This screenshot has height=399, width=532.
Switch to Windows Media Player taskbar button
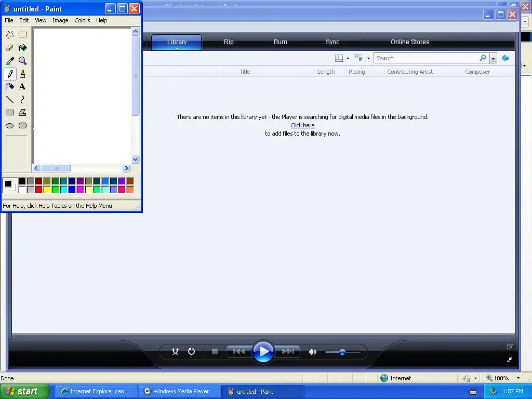tap(180, 392)
